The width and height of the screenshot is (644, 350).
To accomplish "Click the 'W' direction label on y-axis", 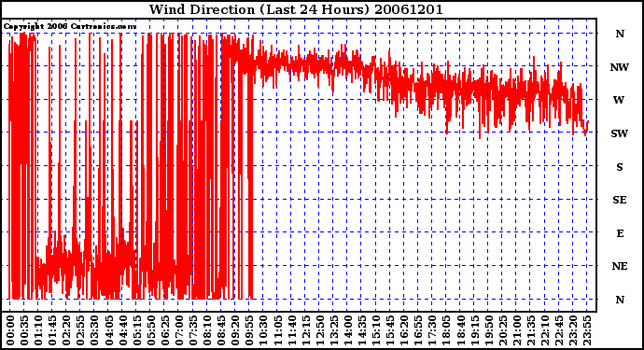I will tap(620, 100).
